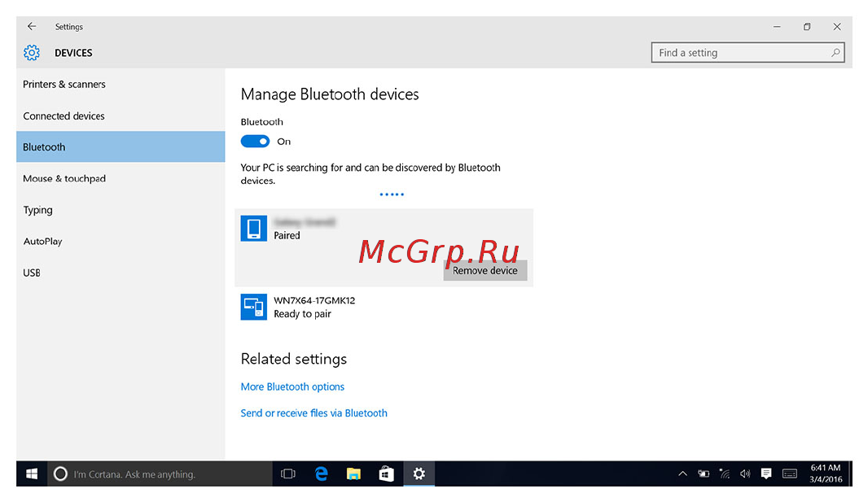Click the Remove device button

(x=485, y=270)
